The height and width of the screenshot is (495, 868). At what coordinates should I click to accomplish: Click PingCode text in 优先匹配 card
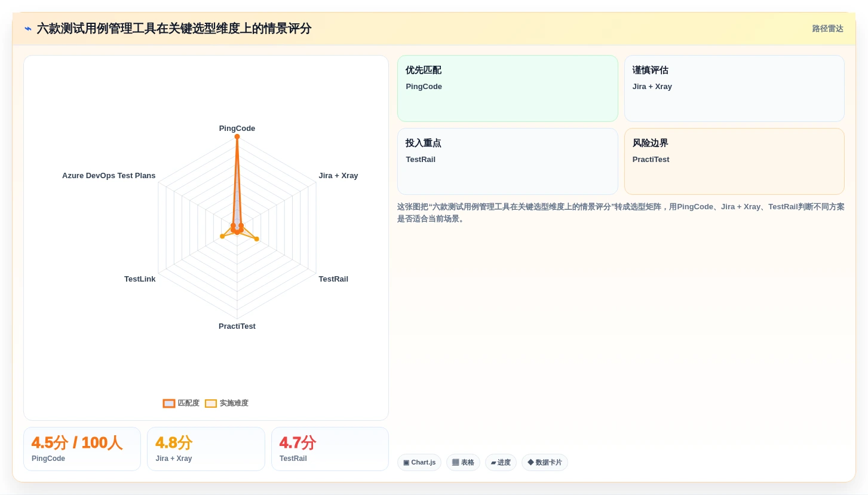click(x=424, y=87)
